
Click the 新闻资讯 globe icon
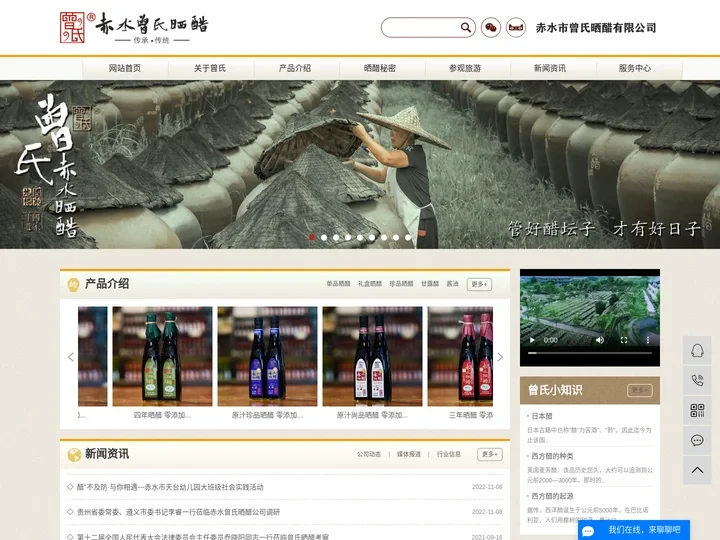tap(74, 455)
